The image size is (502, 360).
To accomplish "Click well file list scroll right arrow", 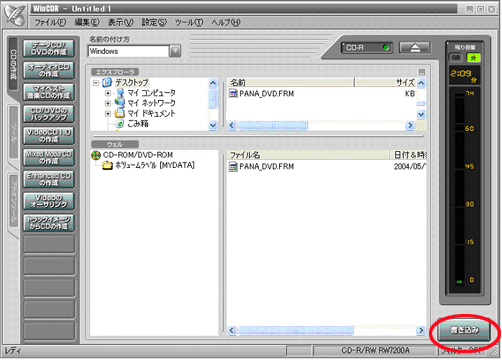I will tap(421, 330).
